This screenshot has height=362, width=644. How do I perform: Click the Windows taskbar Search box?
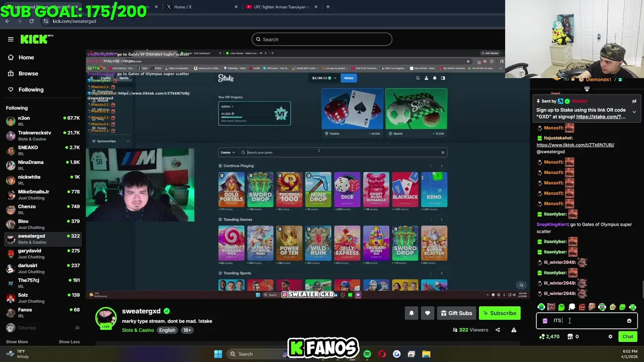(x=254, y=354)
